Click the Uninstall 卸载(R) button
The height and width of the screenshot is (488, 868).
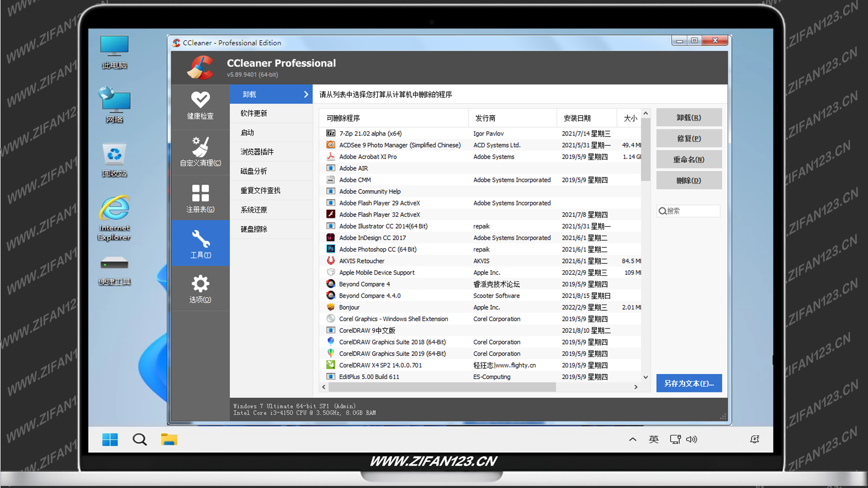coord(689,118)
